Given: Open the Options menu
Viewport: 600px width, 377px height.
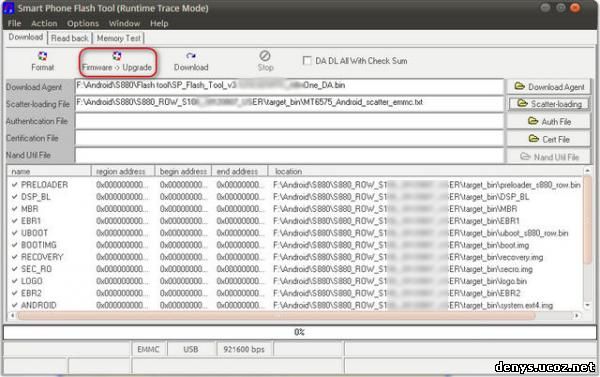Looking at the screenshot, I should pos(83,23).
